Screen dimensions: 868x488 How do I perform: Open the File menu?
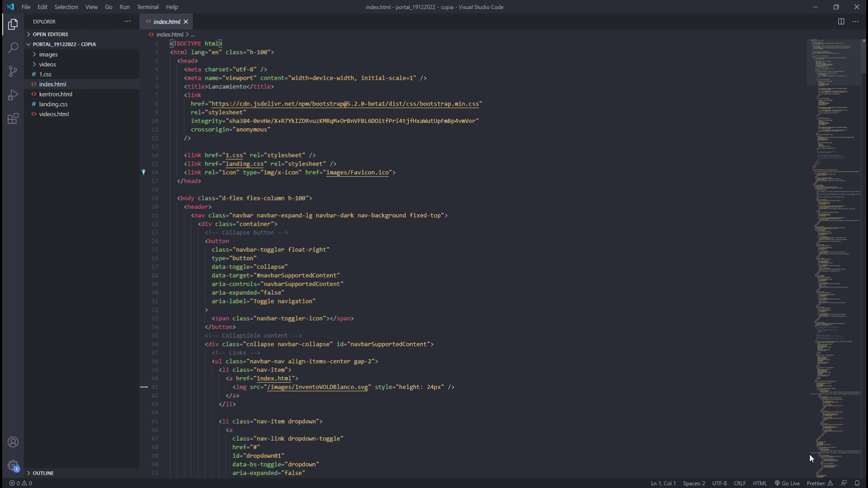pos(26,7)
